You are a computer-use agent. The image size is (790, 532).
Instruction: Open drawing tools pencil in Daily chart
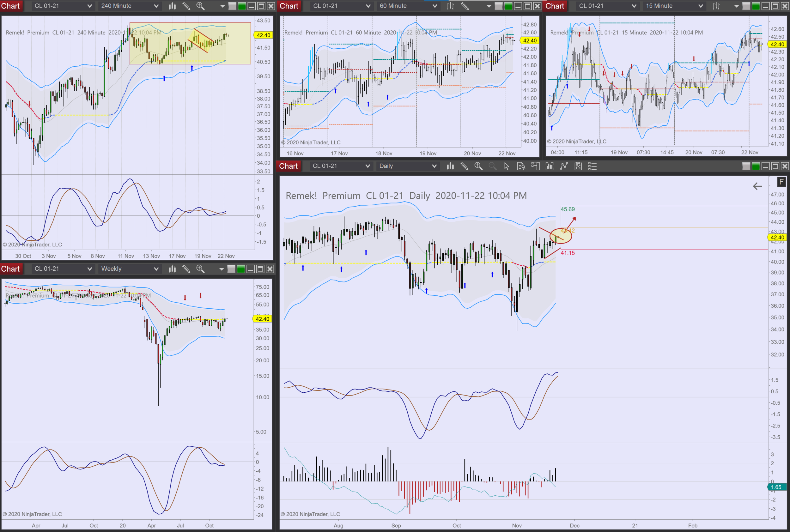464,166
